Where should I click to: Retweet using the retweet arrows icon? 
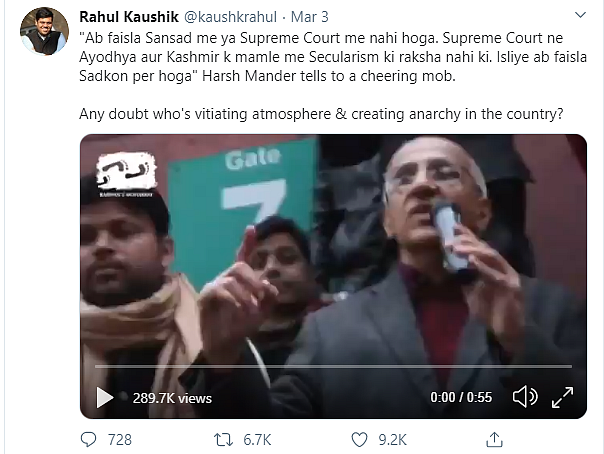[x=223, y=440]
